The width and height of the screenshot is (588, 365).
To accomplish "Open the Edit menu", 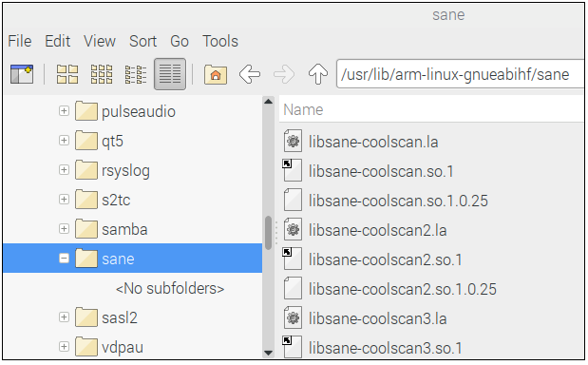I will tap(57, 41).
